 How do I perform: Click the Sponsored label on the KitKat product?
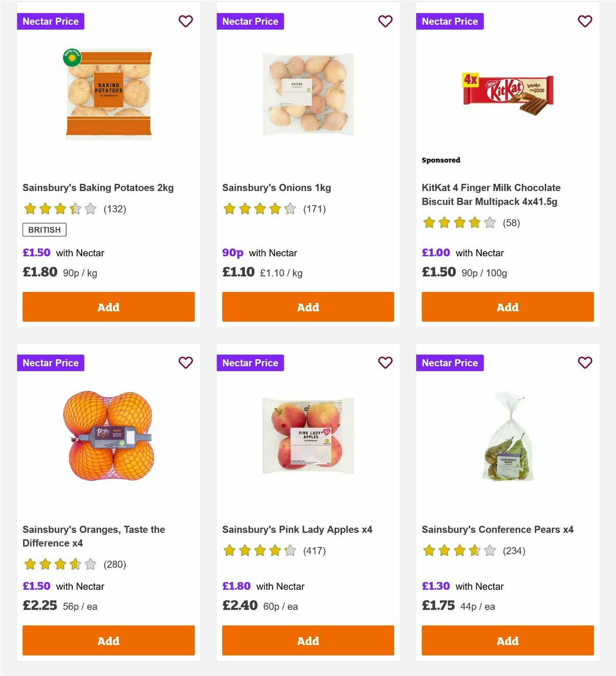(x=440, y=160)
